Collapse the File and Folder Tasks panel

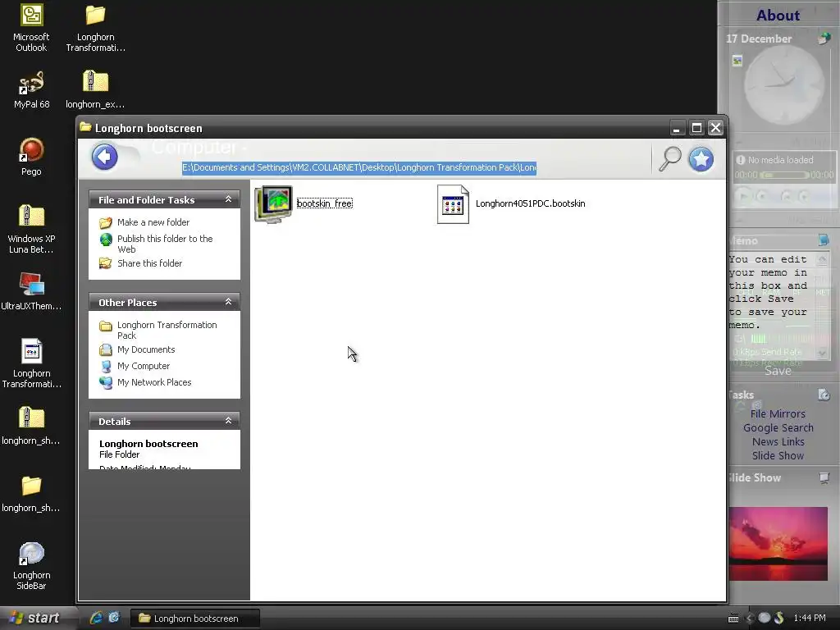click(x=228, y=199)
